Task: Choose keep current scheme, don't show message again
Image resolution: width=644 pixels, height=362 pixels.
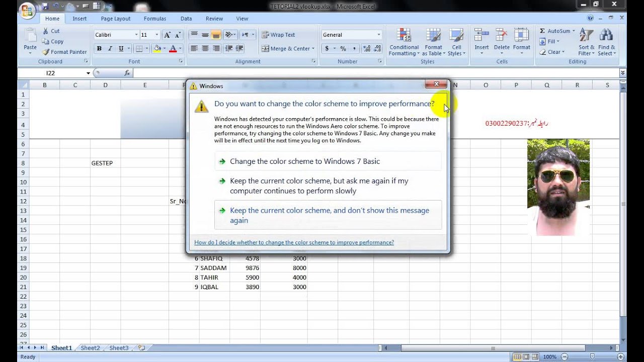Action: point(328,215)
